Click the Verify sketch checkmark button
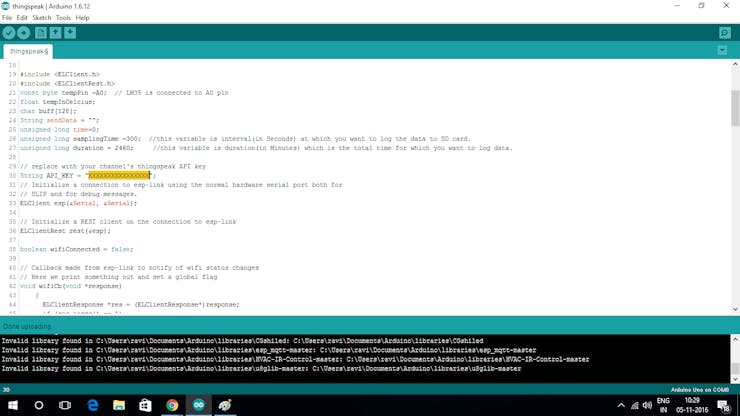Image resolution: width=740 pixels, height=416 pixels. 9,33
